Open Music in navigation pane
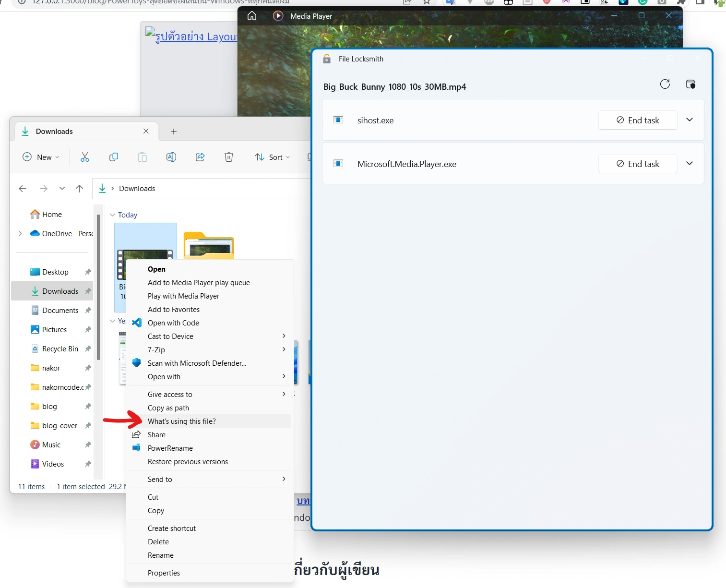The height and width of the screenshot is (588, 726). point(52,445)
